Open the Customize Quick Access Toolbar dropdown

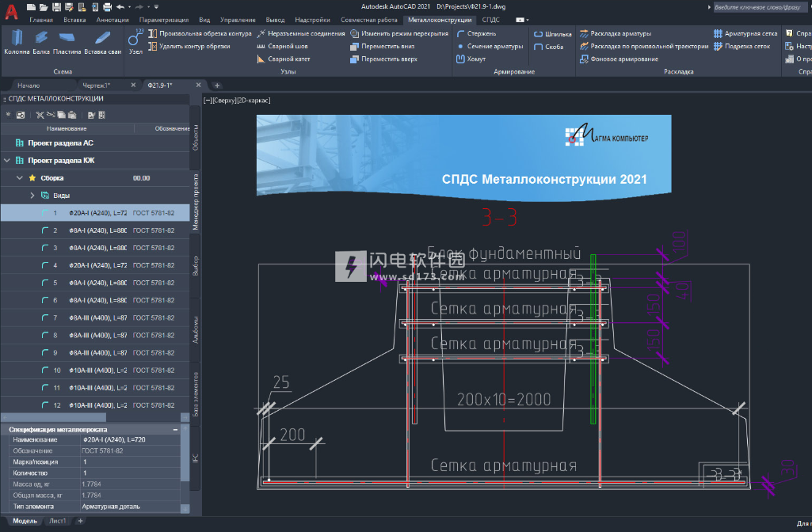tap(156, 6)
